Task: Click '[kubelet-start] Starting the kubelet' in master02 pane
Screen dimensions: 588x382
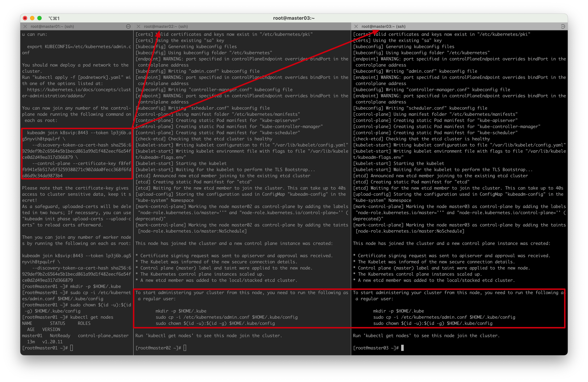Action: [x=181, y=163]
